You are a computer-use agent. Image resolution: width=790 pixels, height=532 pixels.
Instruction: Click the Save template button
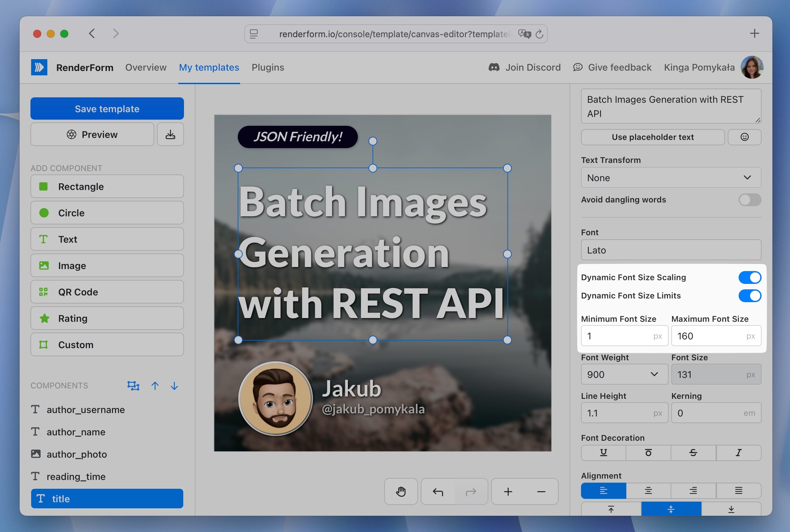point(107,108)
